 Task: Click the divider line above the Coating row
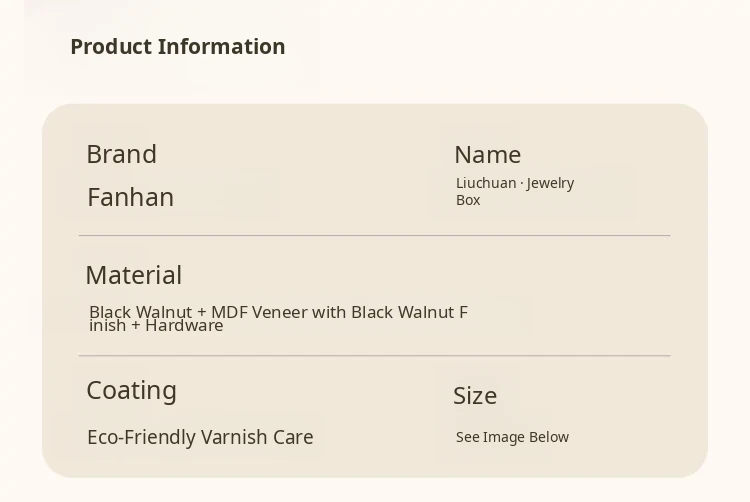pos(374,356)
